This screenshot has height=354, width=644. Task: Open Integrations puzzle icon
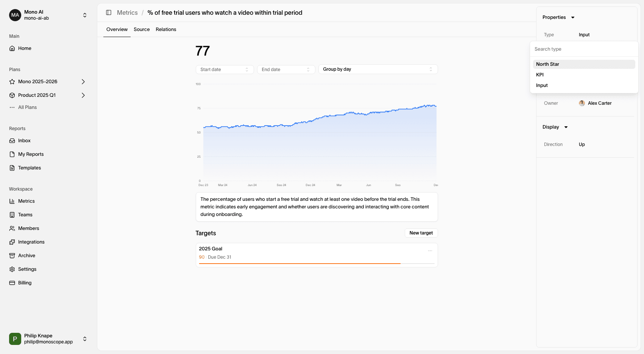pyautogui.click(x=12, y=242)
